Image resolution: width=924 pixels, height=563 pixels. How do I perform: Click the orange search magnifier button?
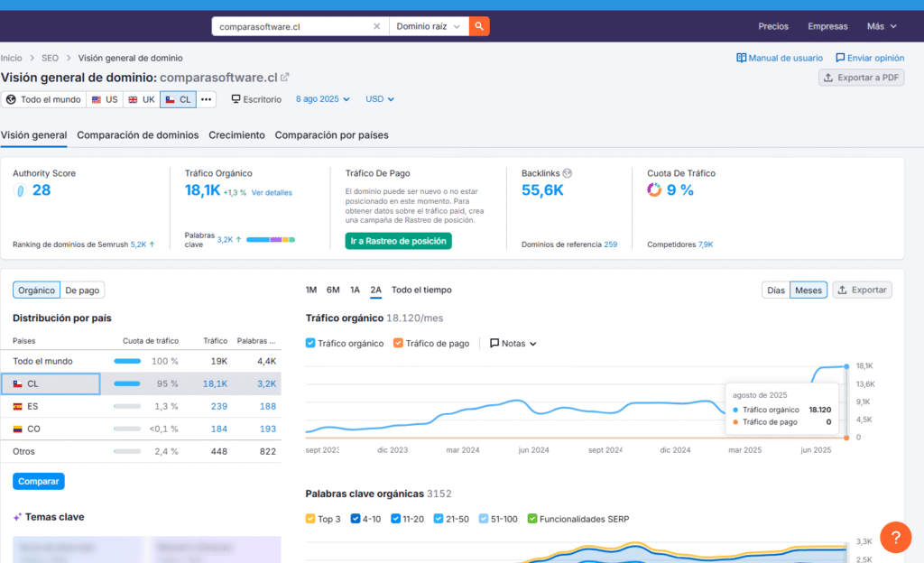479,26
